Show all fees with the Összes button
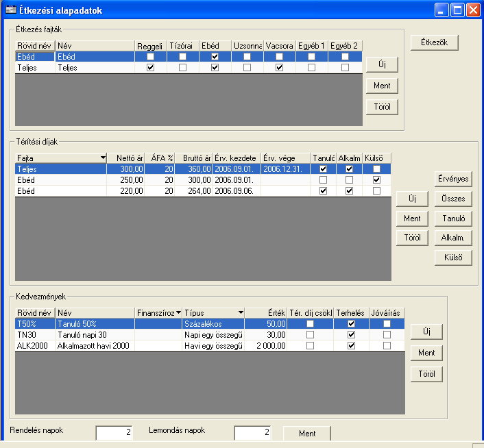 pos(453,199)
